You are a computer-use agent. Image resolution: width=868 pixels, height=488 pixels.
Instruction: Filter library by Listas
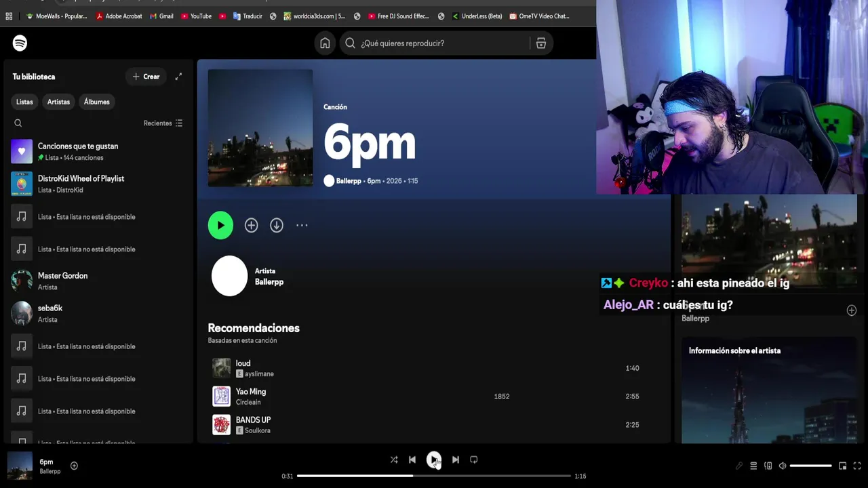[x=24, y=102]
